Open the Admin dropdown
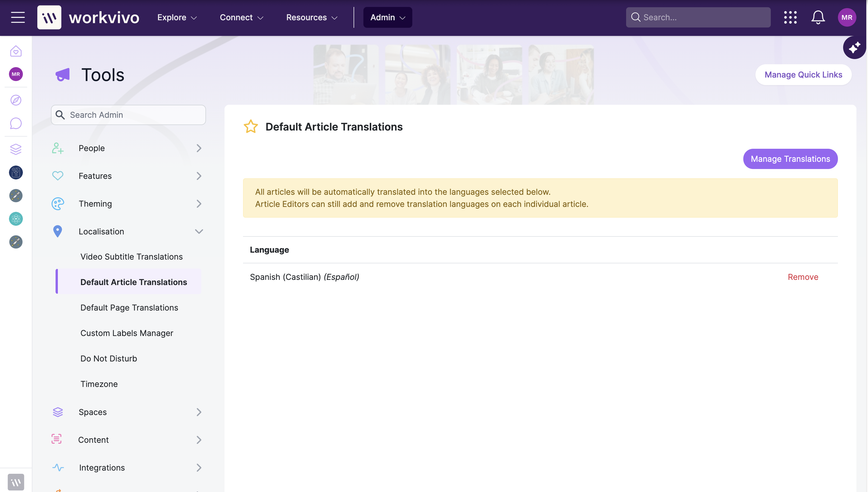Image resolution: width=868 pixels, height=492 pixels. (x=387, y=17)
